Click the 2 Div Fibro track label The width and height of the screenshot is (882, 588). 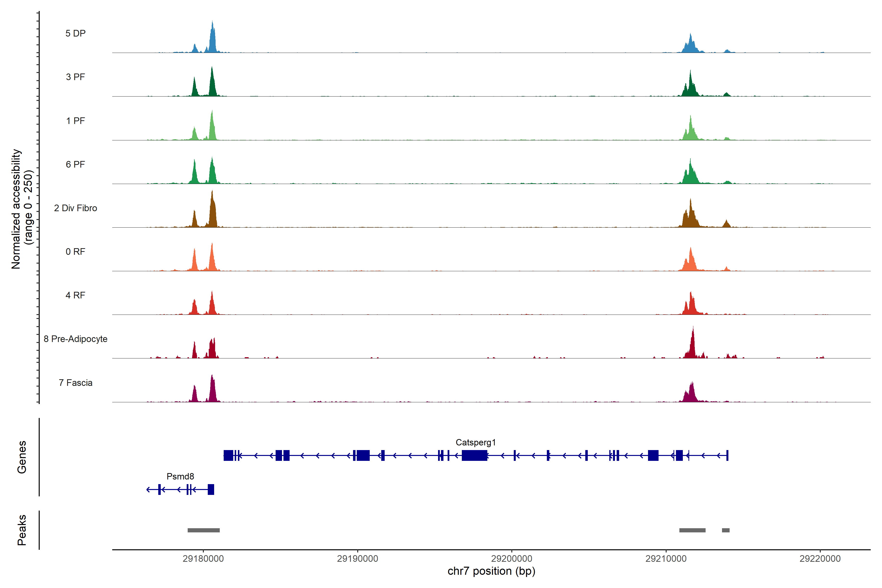click(75, 208)
